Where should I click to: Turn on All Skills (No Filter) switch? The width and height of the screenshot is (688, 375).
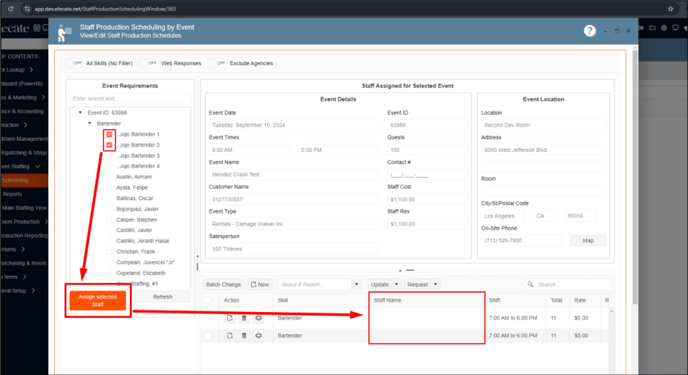point(73,63)
